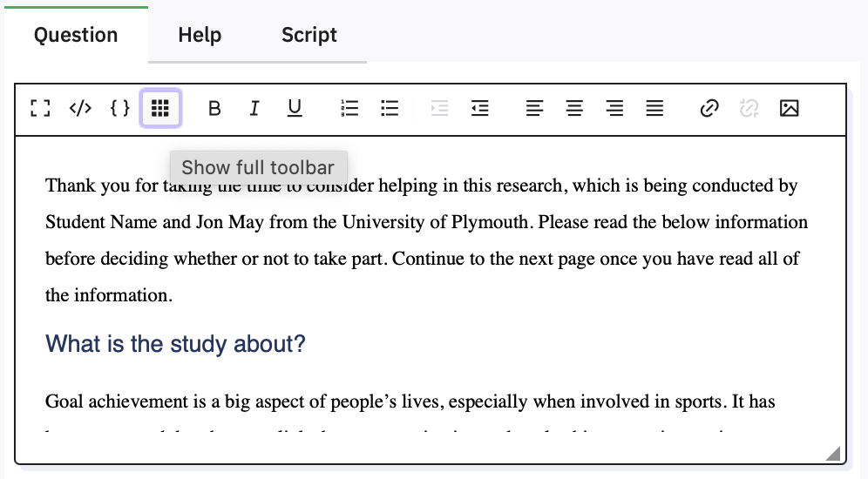
Task: Insert a bulleted list
Action: [390, 109]
